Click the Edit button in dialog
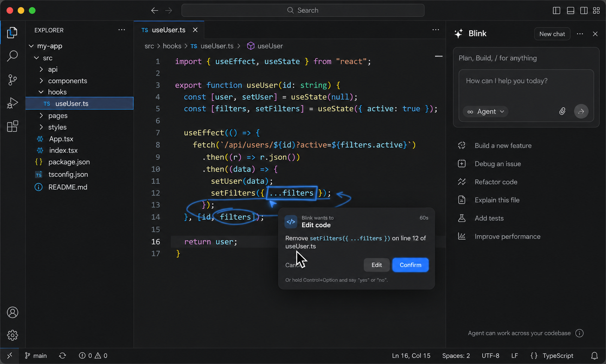 point(376,265)
